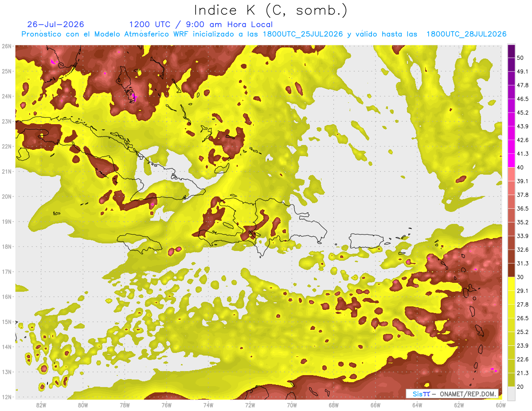Click the colorbar value "50"
The width and height of the screenshot is (532, 411).
point(521,58)
